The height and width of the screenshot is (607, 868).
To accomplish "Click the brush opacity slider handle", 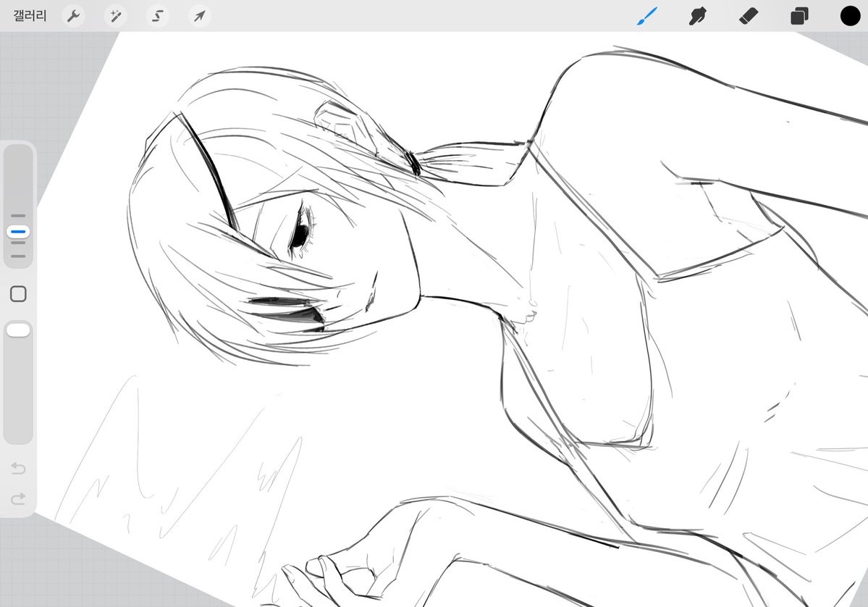I will [18, 330].
